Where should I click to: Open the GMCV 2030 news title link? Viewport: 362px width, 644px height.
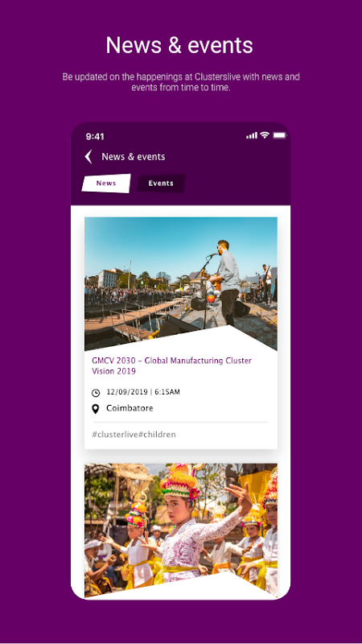(171, 365)
